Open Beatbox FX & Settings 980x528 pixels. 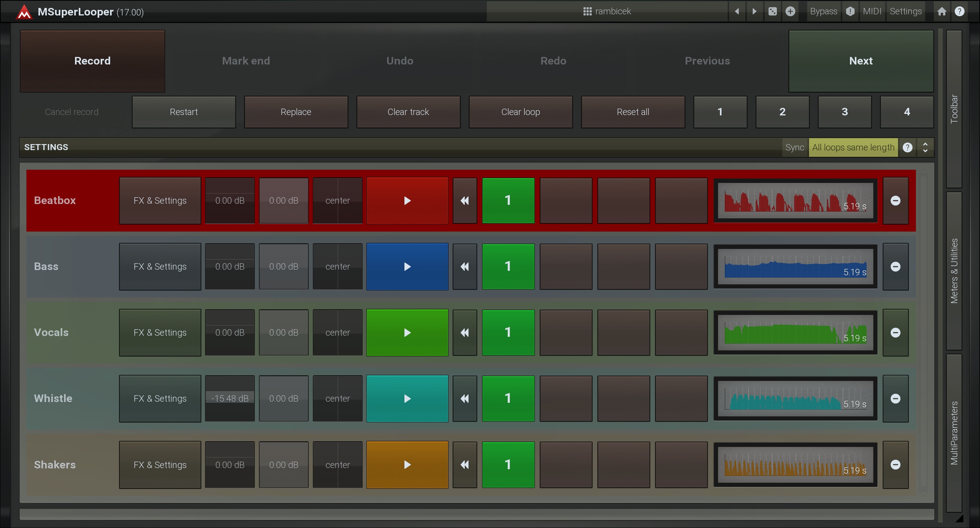[160, 201]
